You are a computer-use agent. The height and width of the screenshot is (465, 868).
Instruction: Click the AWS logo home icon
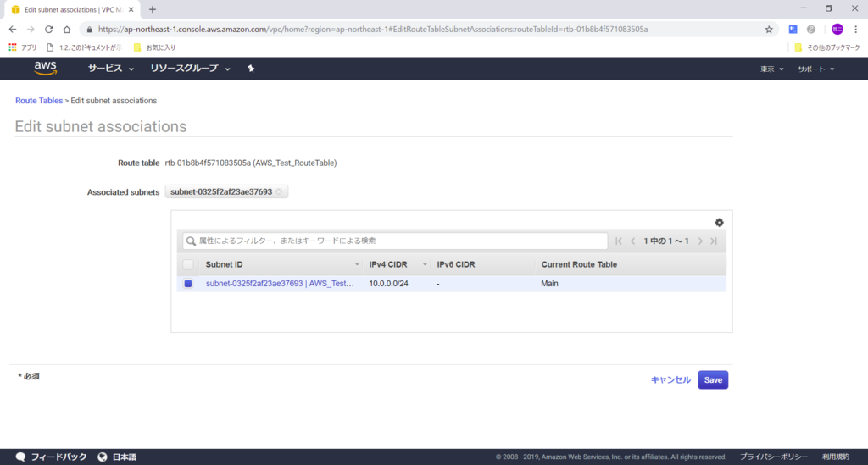[46, 68]
